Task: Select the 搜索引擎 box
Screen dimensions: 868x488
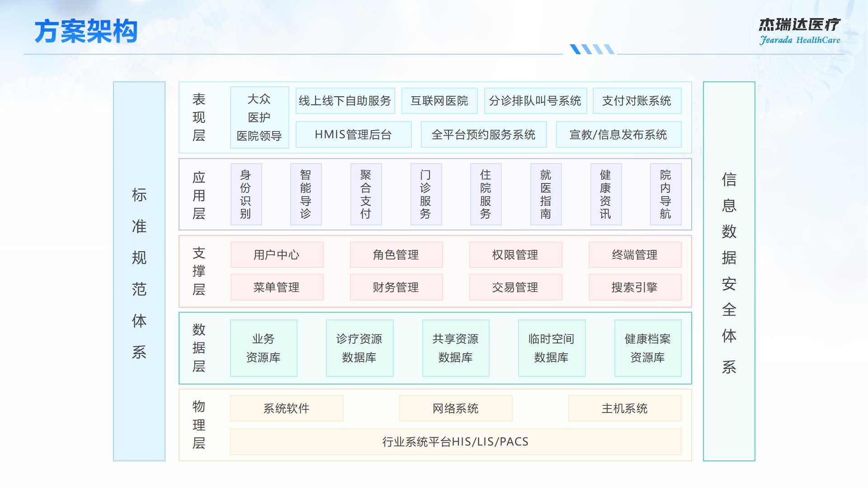Action: (635, 287)
